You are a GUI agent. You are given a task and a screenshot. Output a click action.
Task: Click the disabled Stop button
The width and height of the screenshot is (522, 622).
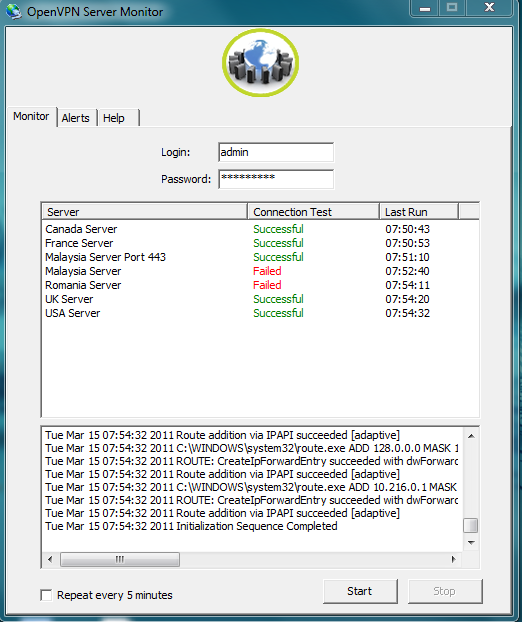click(x=445, y=591)
